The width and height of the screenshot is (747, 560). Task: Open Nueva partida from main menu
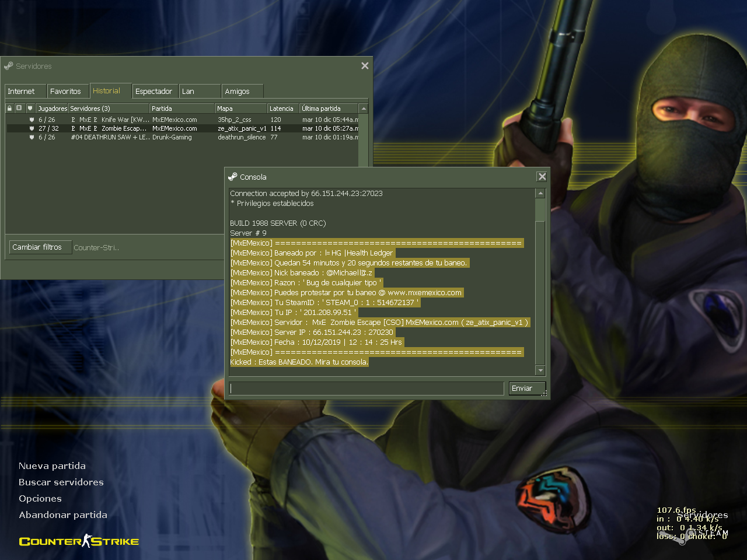[x=52, y=466]
